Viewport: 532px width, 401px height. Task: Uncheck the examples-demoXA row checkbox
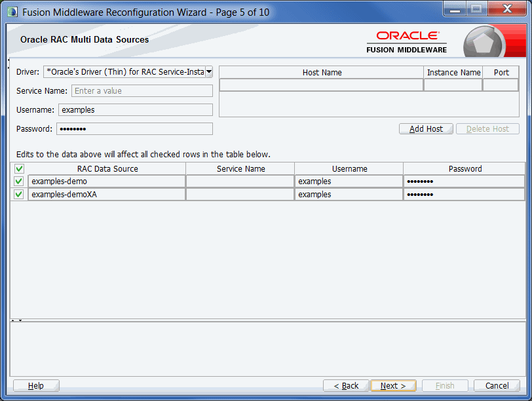point(19,195)
